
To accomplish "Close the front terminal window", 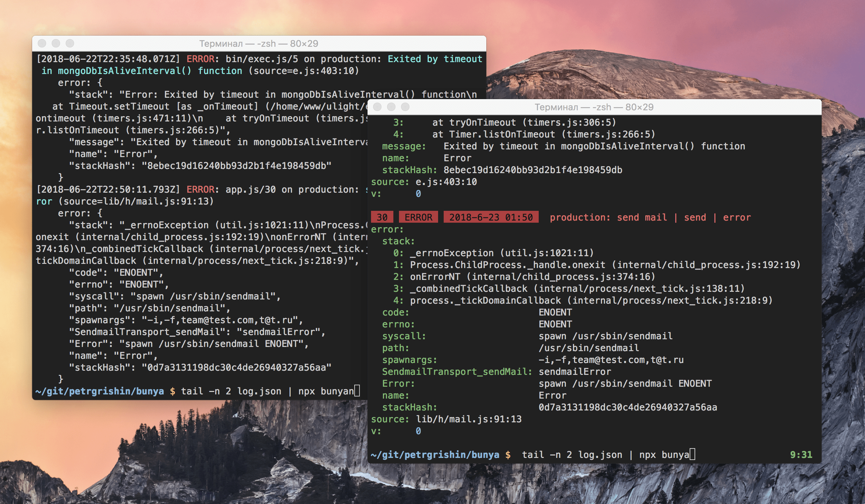I will click(377, 107).
